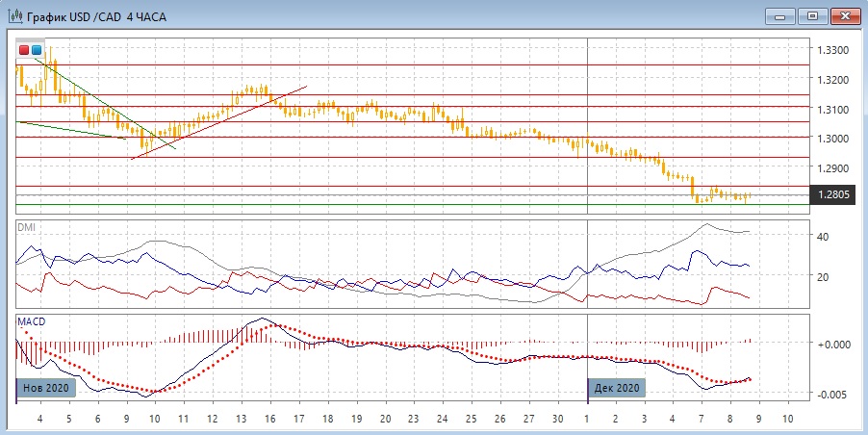Maximize the USD/CAD chart window
This screenshot has width=868, height=435.
[813, 15]
